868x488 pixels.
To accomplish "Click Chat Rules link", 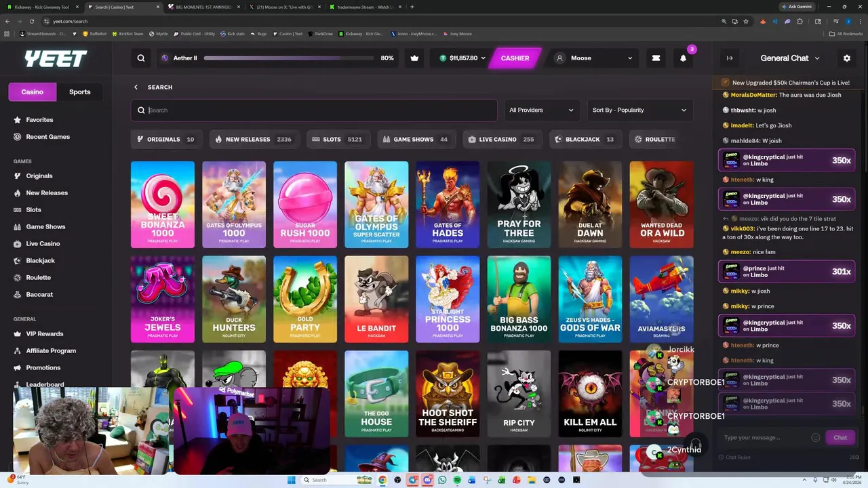I will pyautogui.click(x=734, y=457).
